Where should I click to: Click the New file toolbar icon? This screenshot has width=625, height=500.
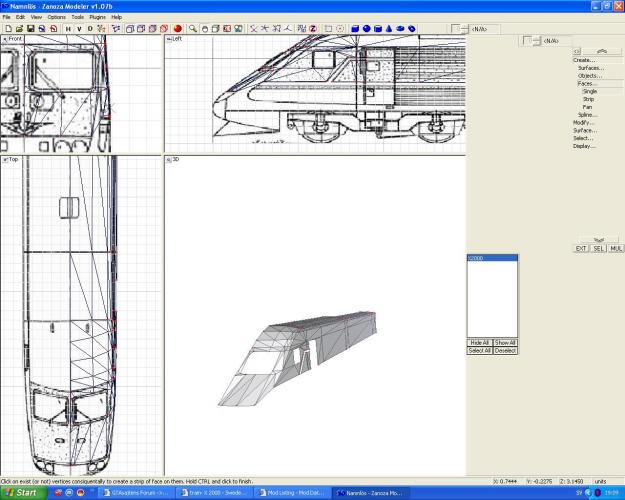[7, 29]
